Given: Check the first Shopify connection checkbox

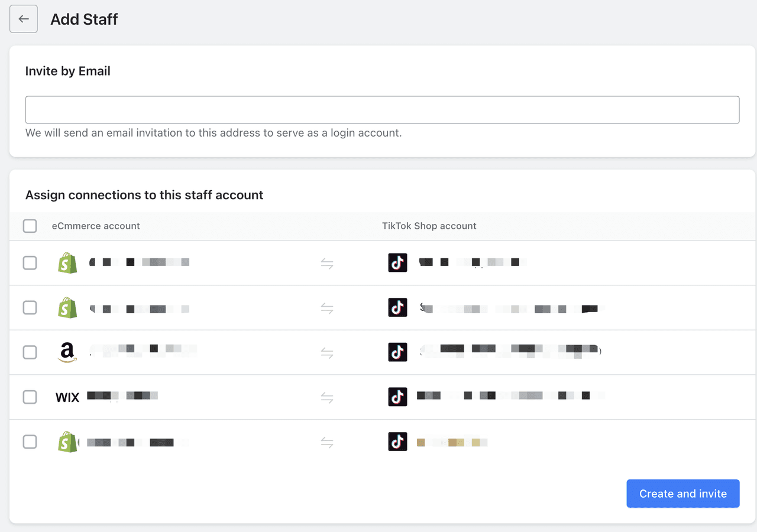Looking at the screenshot, I should point(30,262).
